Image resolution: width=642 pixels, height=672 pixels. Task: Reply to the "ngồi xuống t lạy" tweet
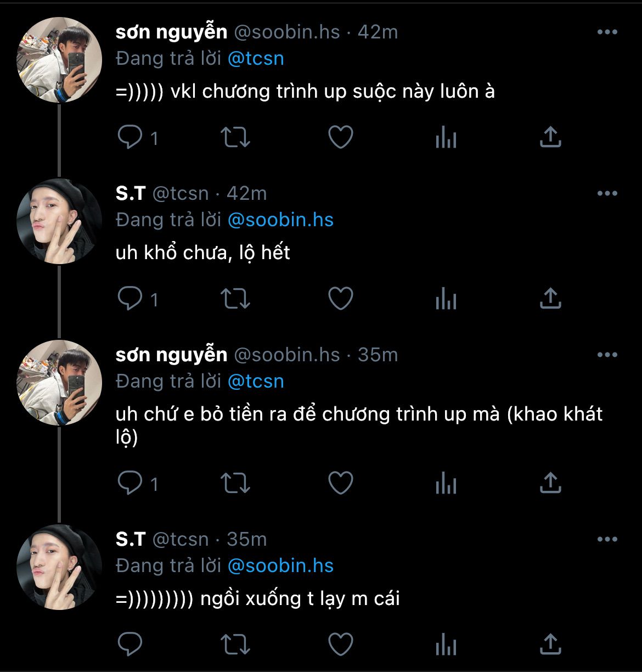coord(130,643)
